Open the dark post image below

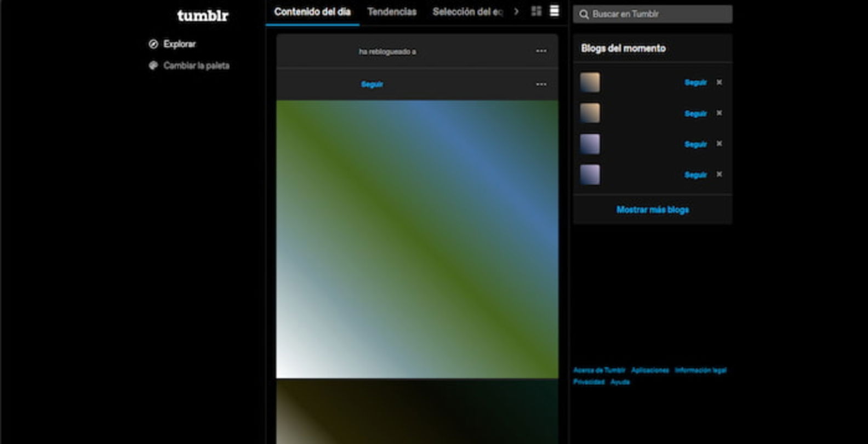(x=417, y=411)
